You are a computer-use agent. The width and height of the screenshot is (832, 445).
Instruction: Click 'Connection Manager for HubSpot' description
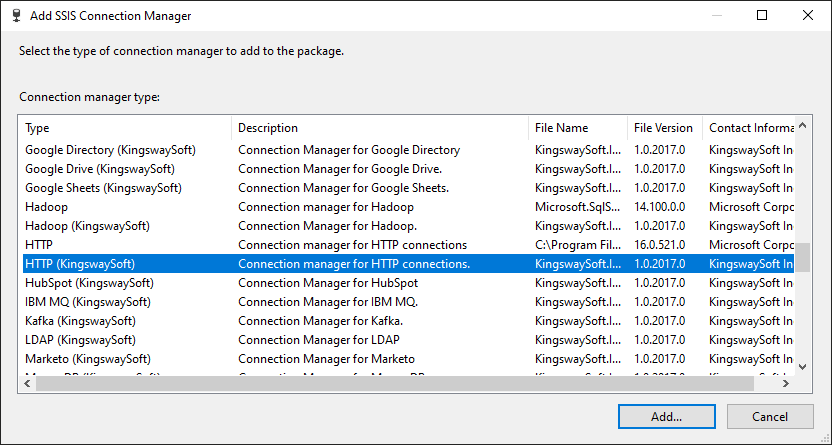click(328, 283)
